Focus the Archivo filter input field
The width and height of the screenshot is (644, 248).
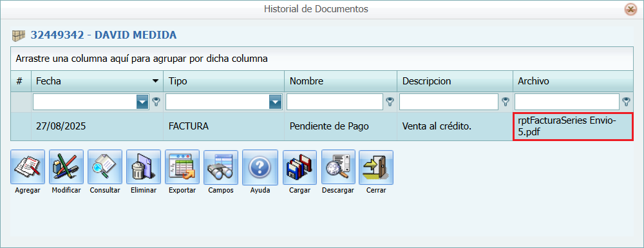click(x=567, y=102)
